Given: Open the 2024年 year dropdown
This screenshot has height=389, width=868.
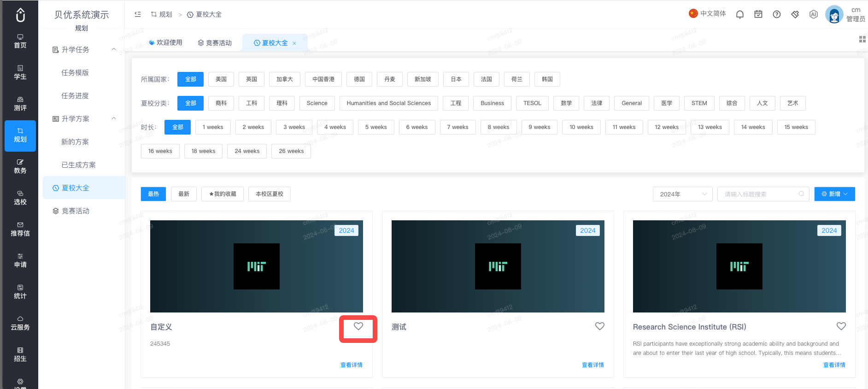Looking at the screenshot, I should pyautogui.click(x=683, y=194).
